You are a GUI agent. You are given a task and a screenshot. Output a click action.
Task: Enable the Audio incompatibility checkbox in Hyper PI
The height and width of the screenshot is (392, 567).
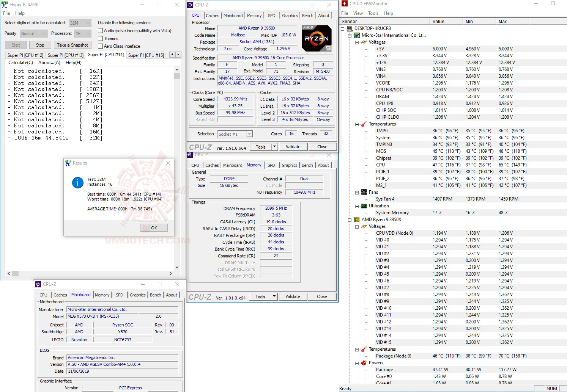pyautogui.click(x=101, y=30)
